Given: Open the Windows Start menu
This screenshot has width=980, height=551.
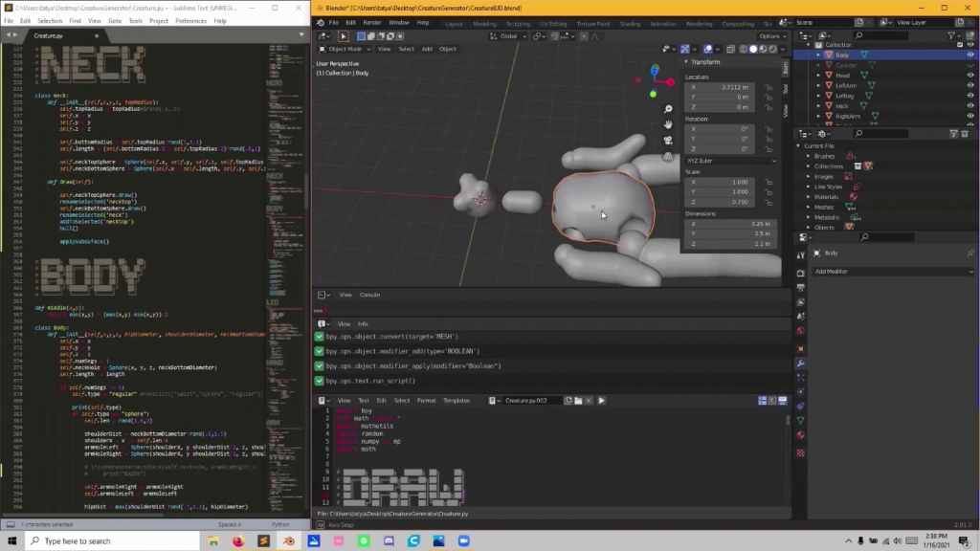Looking at the screenshot, I should pyautogui.click(x=11, y=541).
